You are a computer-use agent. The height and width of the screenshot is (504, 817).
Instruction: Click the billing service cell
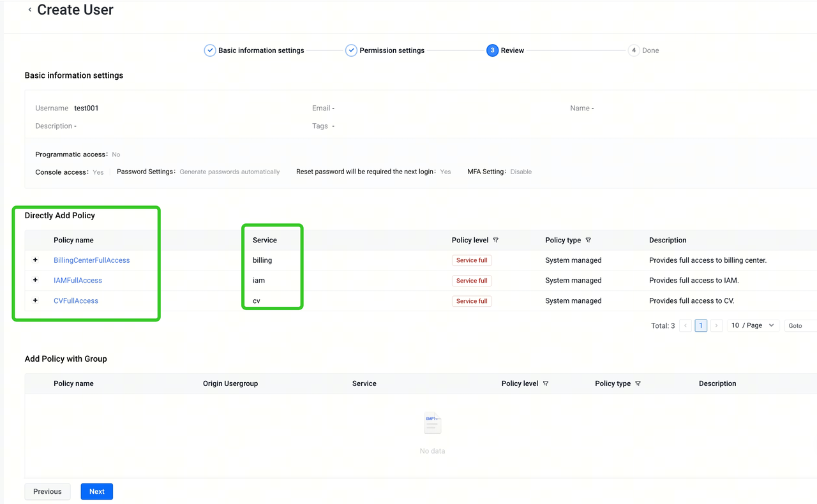pyautogui.click(x=262, y=260)
